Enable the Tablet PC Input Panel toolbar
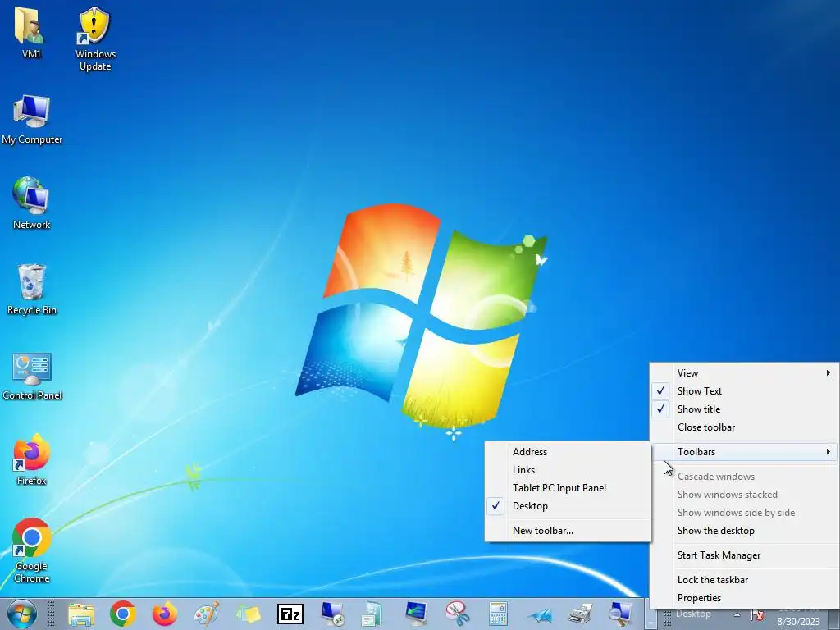840x630 pixels. pos(568,488)
